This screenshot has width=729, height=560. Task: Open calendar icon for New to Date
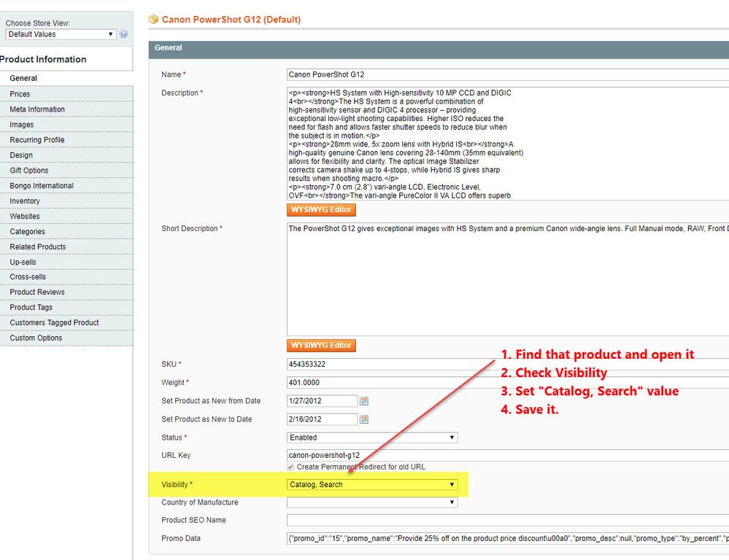(364, 419)
